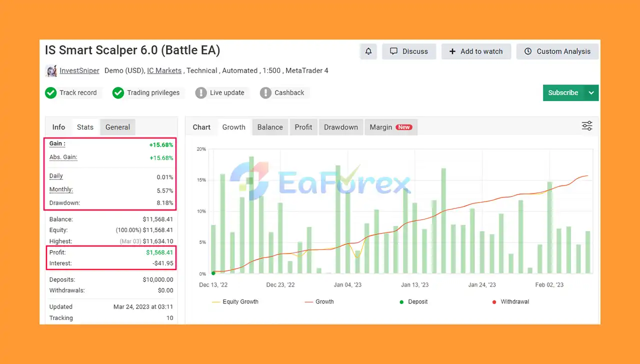Image resolution: width=640 pixels, height=364 pixels.
Task: Click the green deposit marker on chart
Action: coord(213,273)
